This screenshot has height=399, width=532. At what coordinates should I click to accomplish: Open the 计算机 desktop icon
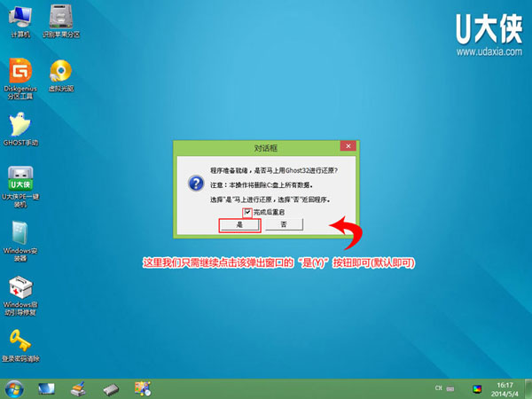(20, 21)
